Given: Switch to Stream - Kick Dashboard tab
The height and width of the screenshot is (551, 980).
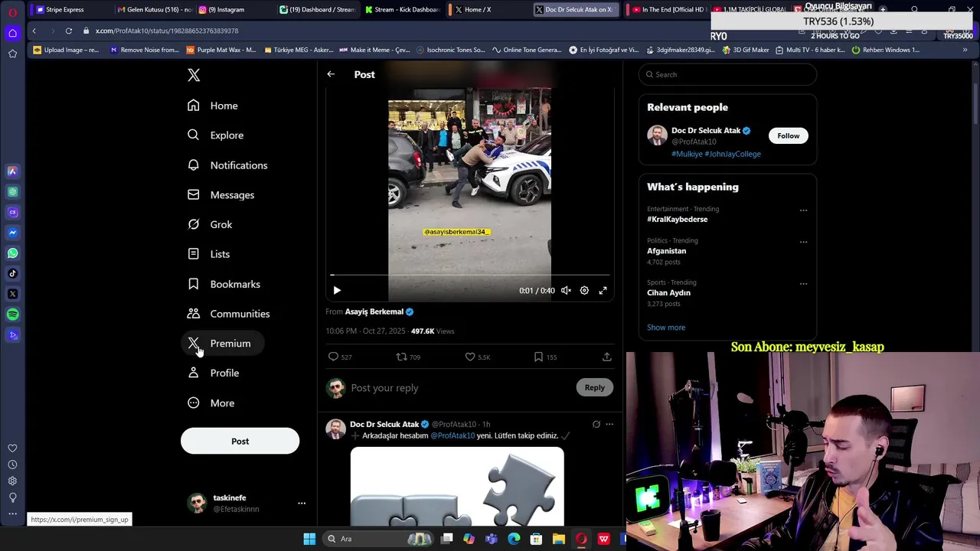Looking at the screenshot, I should click(402, 10).
